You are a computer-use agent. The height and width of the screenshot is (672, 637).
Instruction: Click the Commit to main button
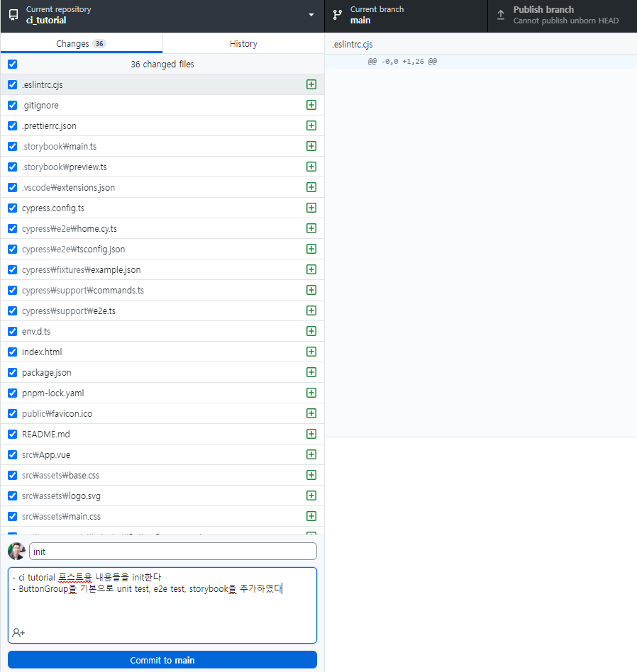162,660
